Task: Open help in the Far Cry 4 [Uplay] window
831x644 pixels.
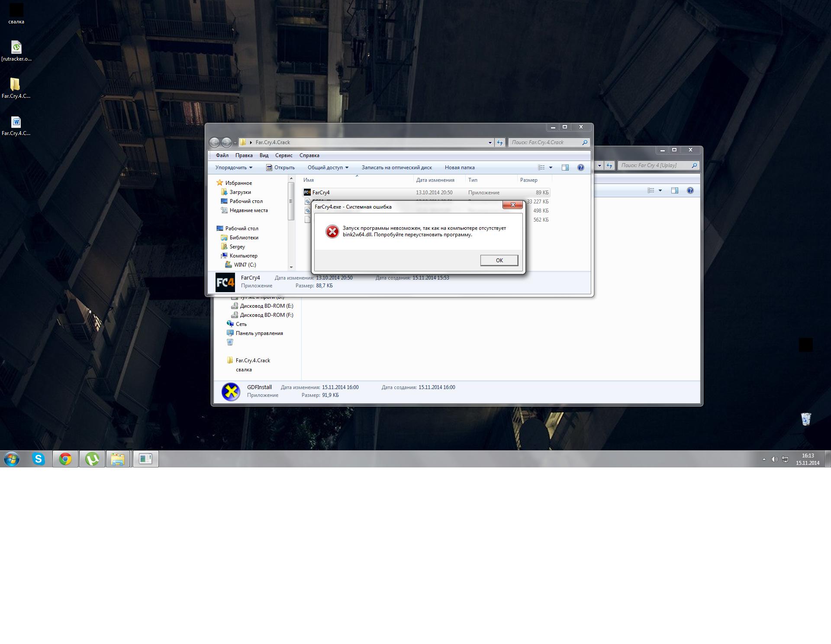Action: 690,190
